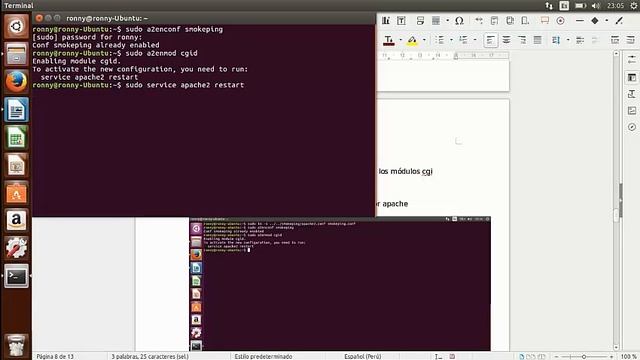Image resolution: width=640 pixels, height=360 pixels.
Task: Insert endnote in Writer toolbar
Action: click(x=510, y=20)
